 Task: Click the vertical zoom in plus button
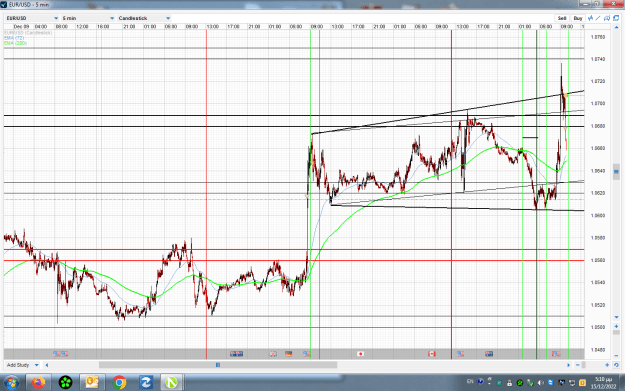[x=616, y=326]
